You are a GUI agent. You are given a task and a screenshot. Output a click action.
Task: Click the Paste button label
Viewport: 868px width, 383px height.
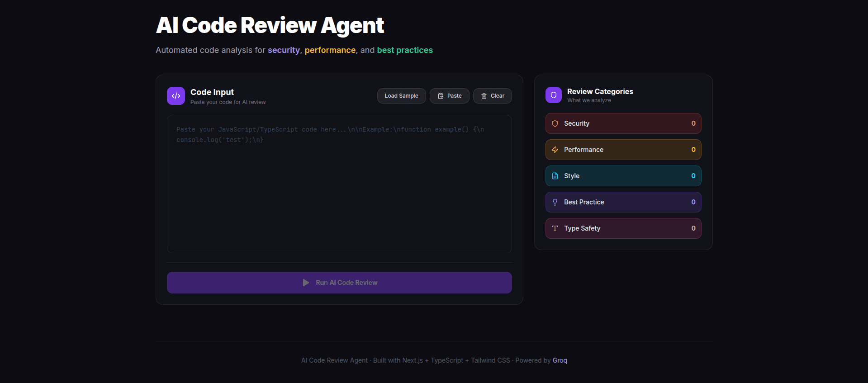tap(455, 96)
